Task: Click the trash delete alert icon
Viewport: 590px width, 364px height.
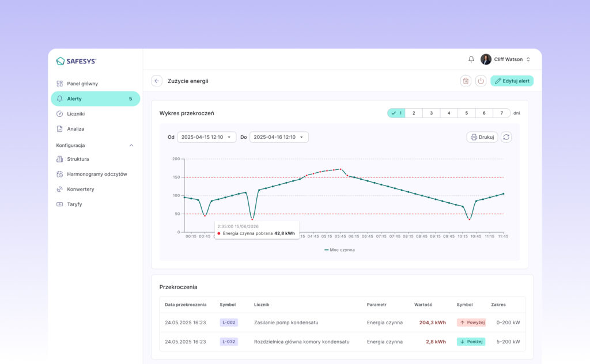Action: pos(466,81)
